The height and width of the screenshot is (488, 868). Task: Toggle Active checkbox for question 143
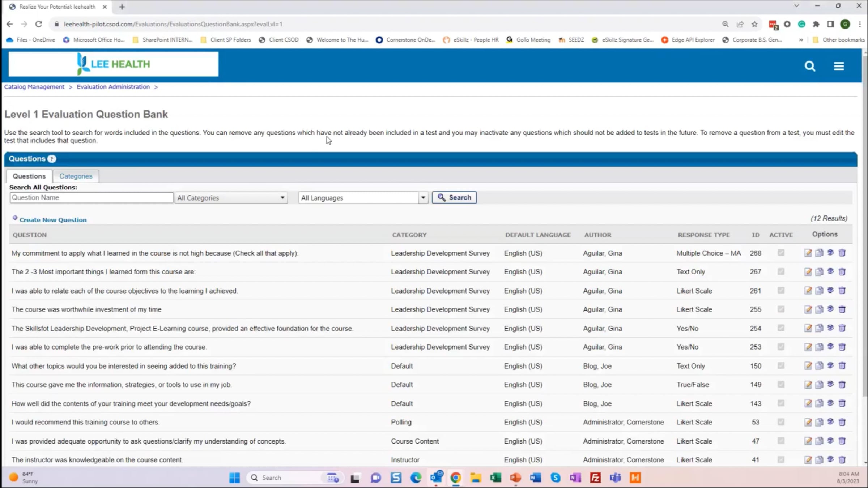point(781,403)
